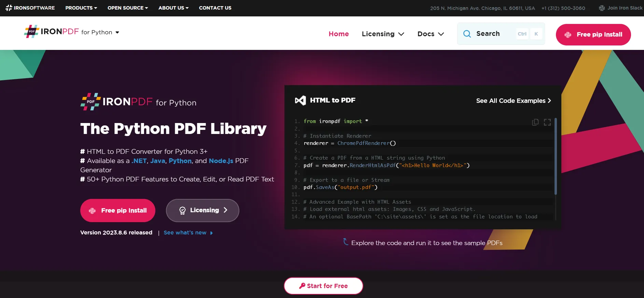Click hero Free pip Install button
This screenshot has height=298, width=644.
tap(118, 211)
